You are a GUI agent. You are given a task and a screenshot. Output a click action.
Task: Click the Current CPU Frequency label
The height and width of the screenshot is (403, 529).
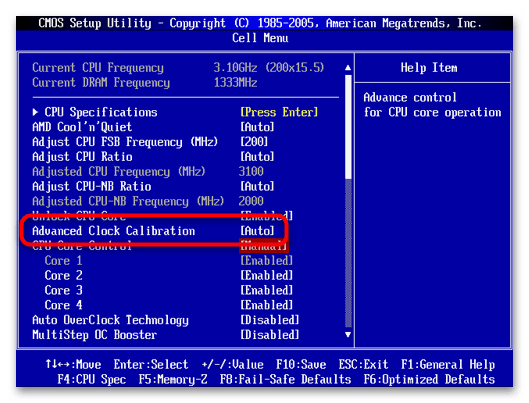[98, 67]
